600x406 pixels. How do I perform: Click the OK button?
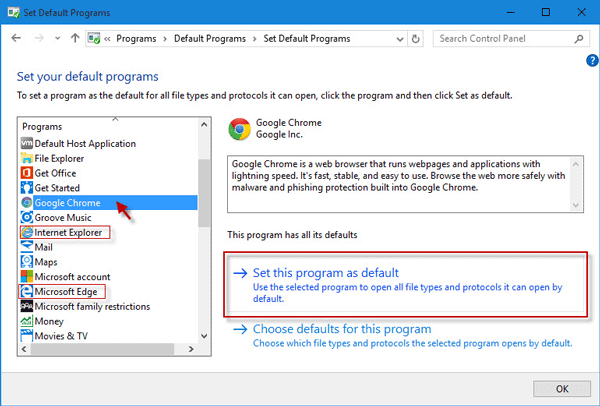click(562, 389)
